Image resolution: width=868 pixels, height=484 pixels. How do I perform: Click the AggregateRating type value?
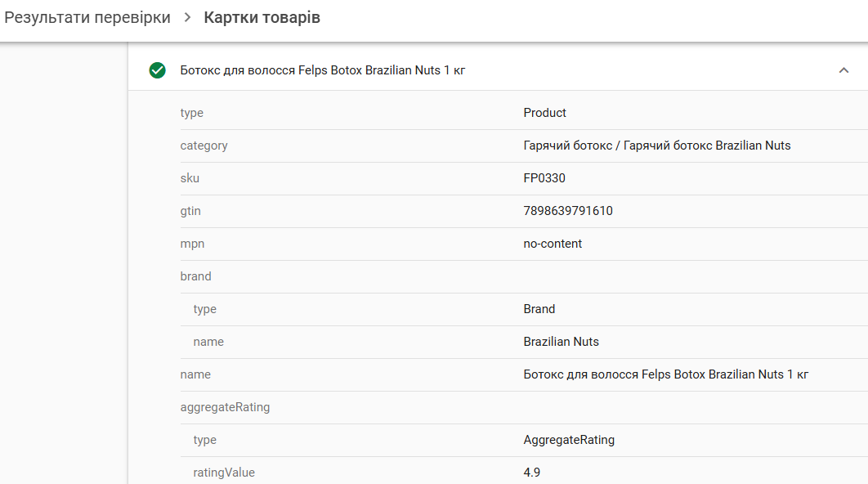569,440
